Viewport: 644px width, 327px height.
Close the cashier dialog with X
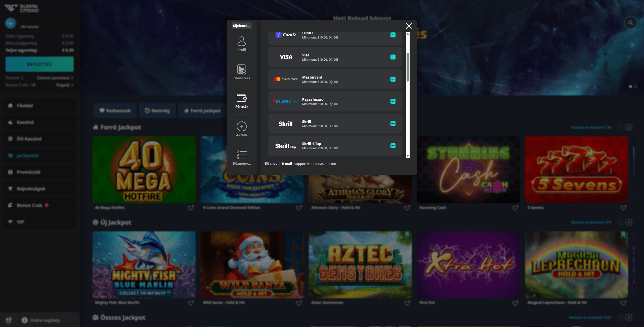(409, 26)
